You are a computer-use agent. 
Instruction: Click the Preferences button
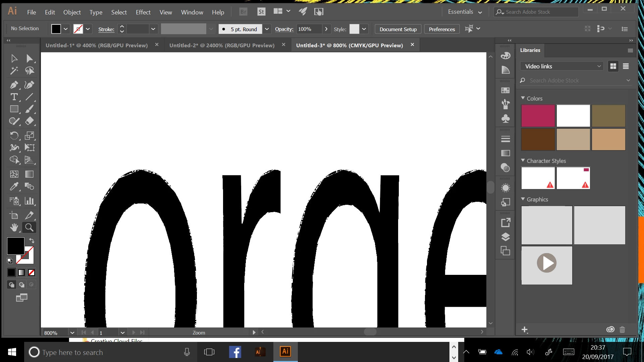tap(442, 29)
